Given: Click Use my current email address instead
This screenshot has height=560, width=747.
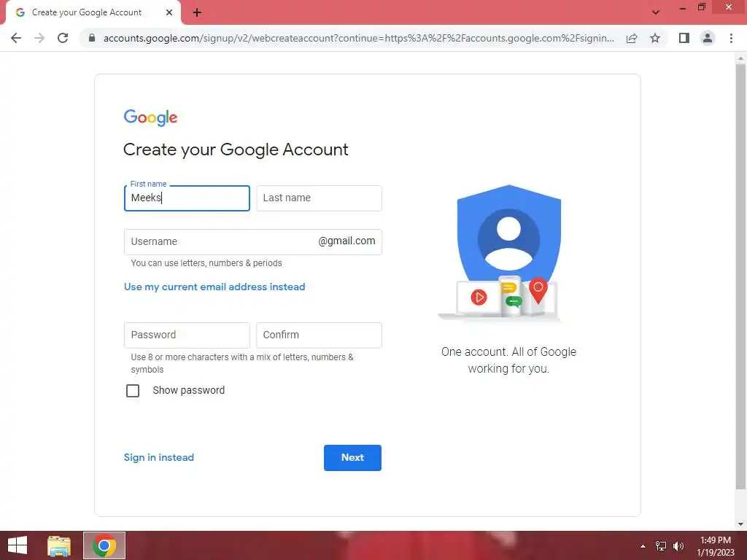Looking at the screenshot, I should pos(214,287).
